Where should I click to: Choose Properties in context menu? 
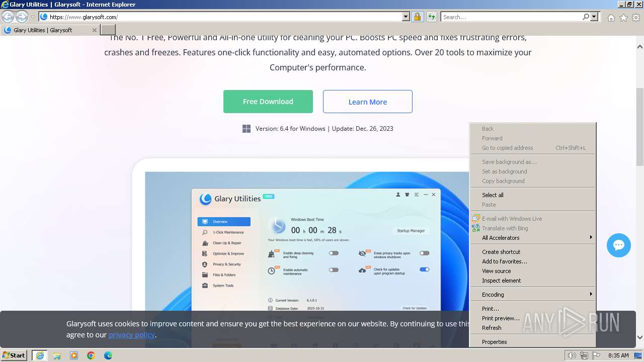[532, 342]
